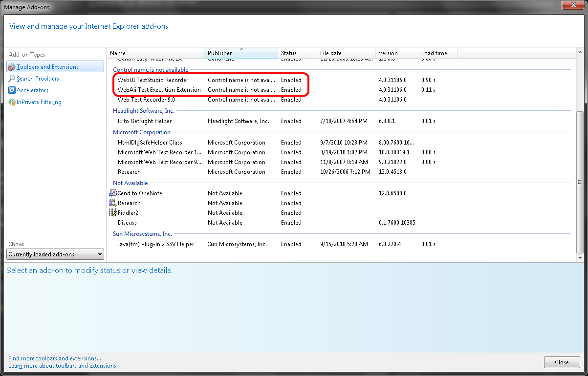The height and width of the screenshot is (376, 588).
Task: Click Sun Microsystems, Inc. publisher cell of Java Helper
Action: [x=237, y=244]
